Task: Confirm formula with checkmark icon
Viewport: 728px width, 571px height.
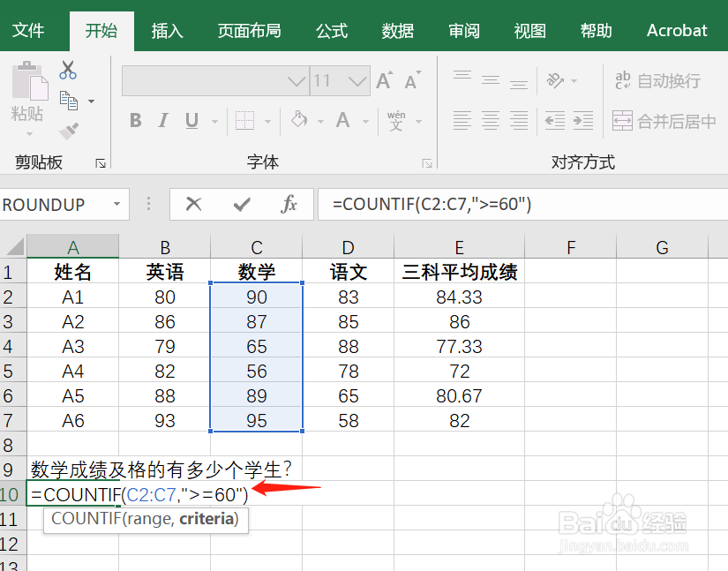Action: click(x=242, y=204)
